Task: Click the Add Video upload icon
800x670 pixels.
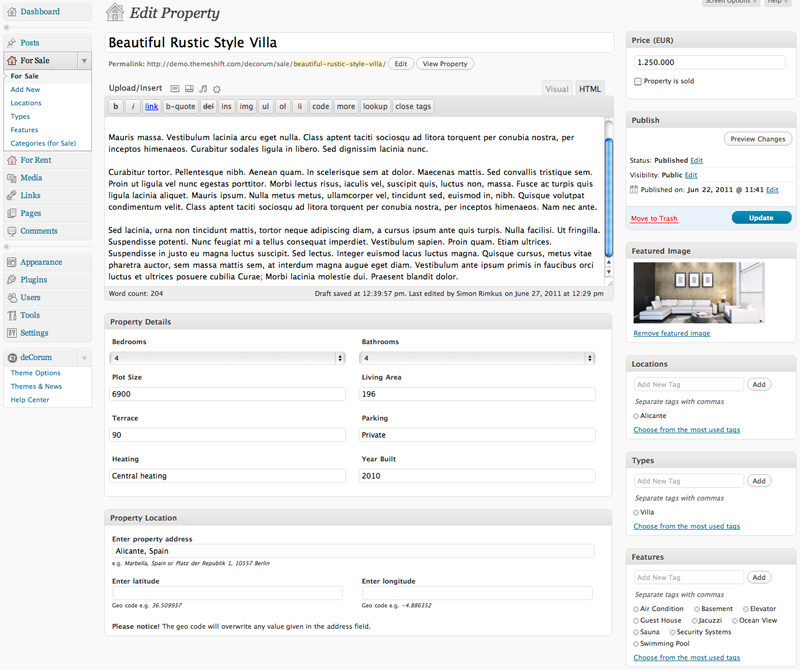Action: click(x=189, y=89)
